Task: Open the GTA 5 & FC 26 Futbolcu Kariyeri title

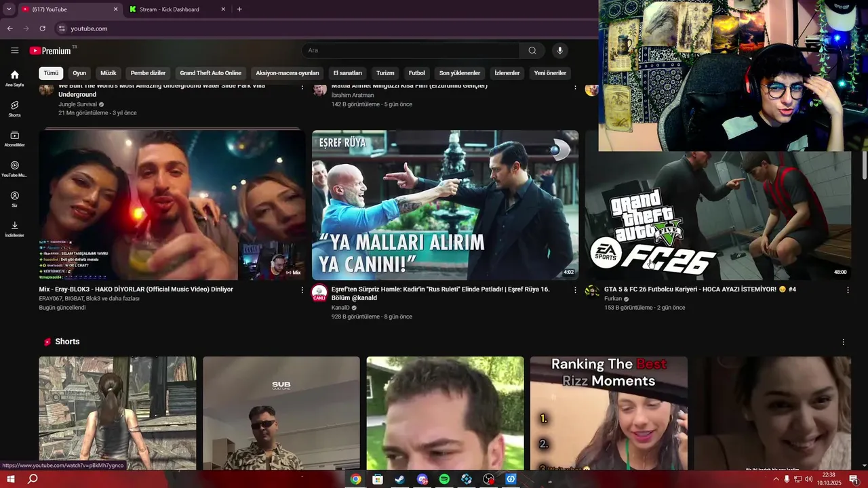Action: coord(700,289)
